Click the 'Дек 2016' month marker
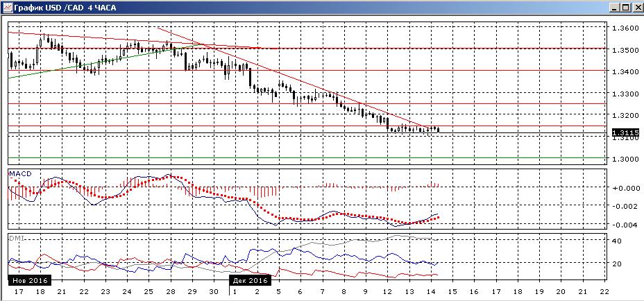This screenshot has width=644, height=301. 250,280
